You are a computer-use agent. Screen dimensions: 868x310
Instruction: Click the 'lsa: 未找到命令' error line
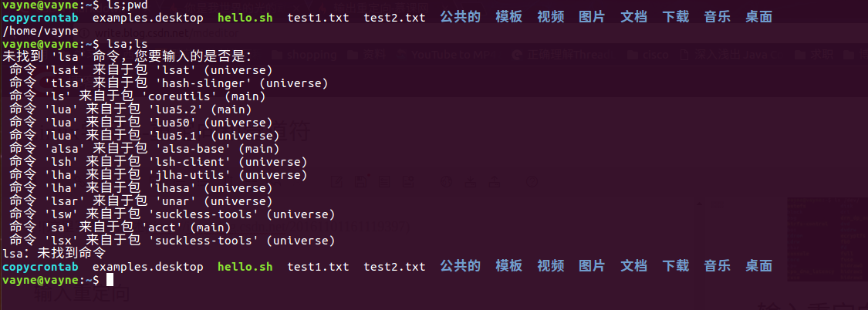[x=54, y=254]
